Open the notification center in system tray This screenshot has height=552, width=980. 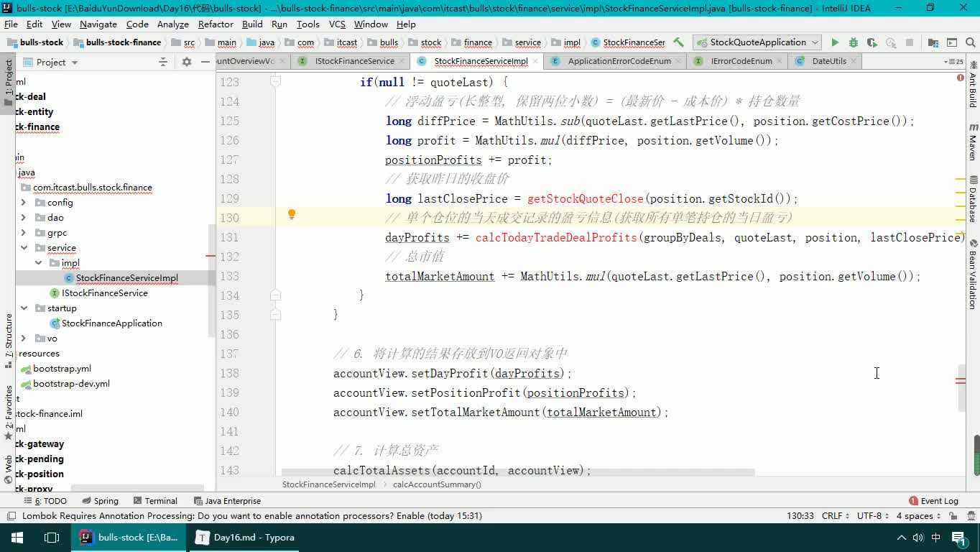(958, 537)
